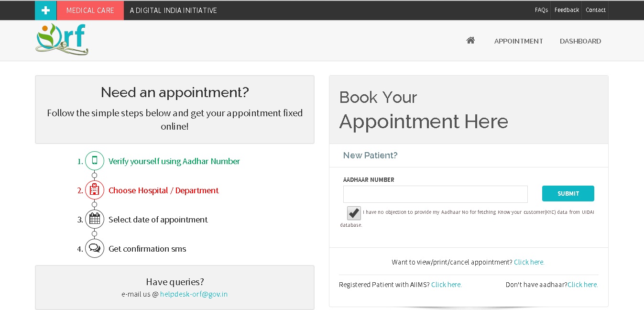Click the chat bubbles SMS icon
Screen dimensions: 644x310
pyautogui.click(x=95, y=249)
